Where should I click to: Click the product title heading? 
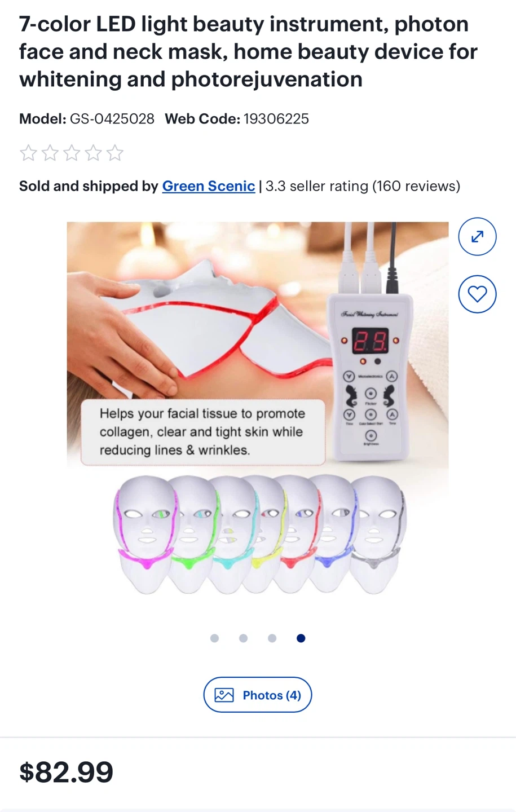(248, 51)
